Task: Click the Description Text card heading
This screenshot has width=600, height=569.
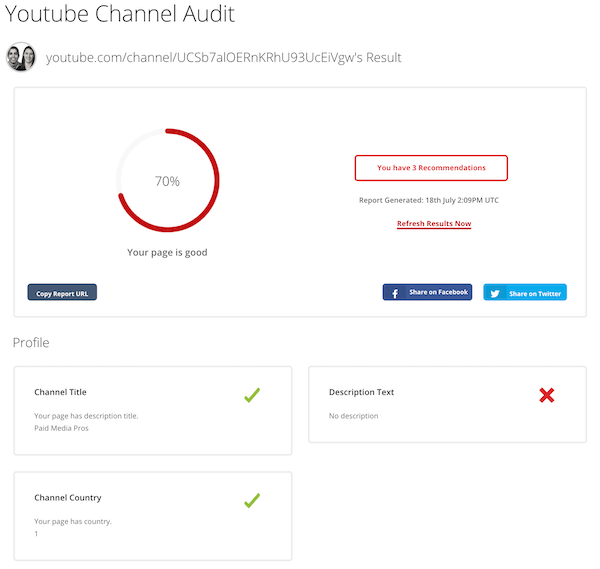Action: coord(361,393)
